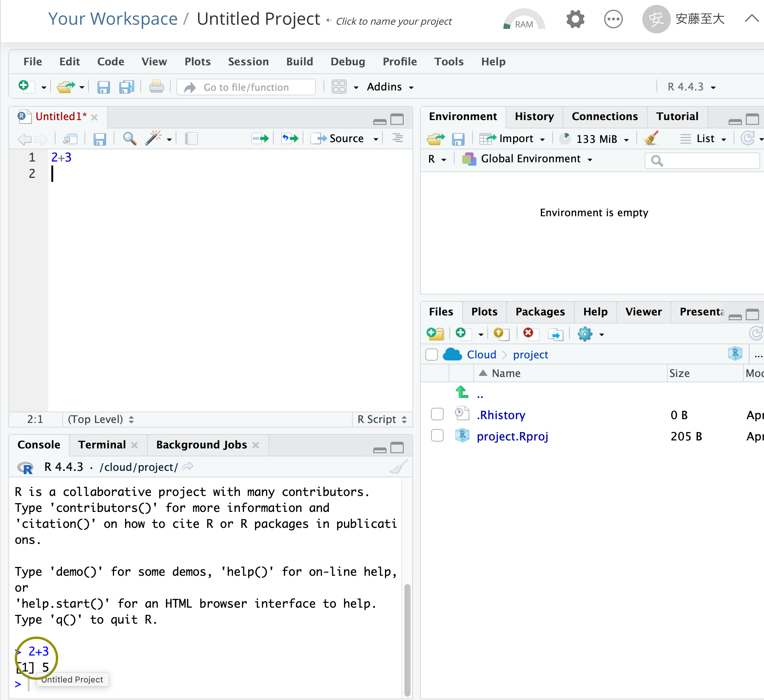Click the New Folder icon in Files
The image size is (764, 700).
(x=435, y=334)
